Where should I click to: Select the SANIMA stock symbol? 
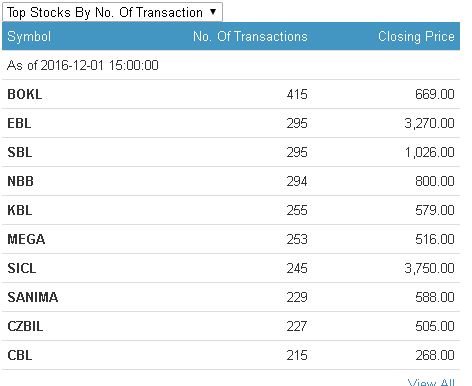click(x=33, y=297)
